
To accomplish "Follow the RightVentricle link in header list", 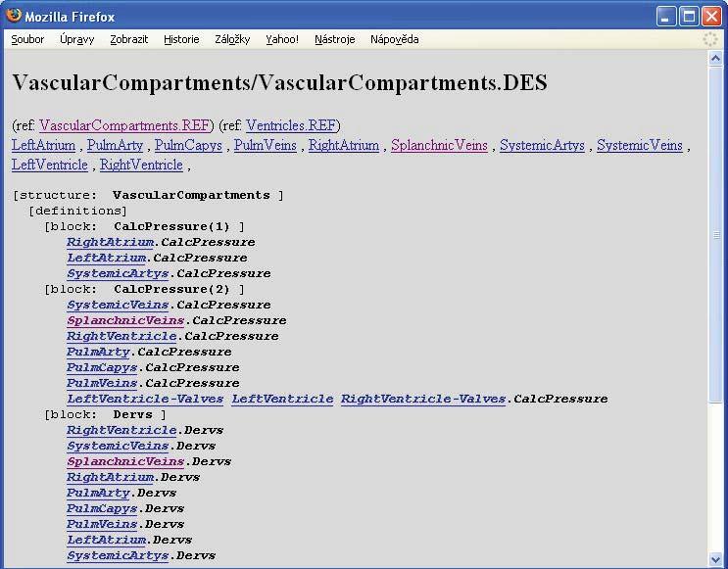I will 142,165.
